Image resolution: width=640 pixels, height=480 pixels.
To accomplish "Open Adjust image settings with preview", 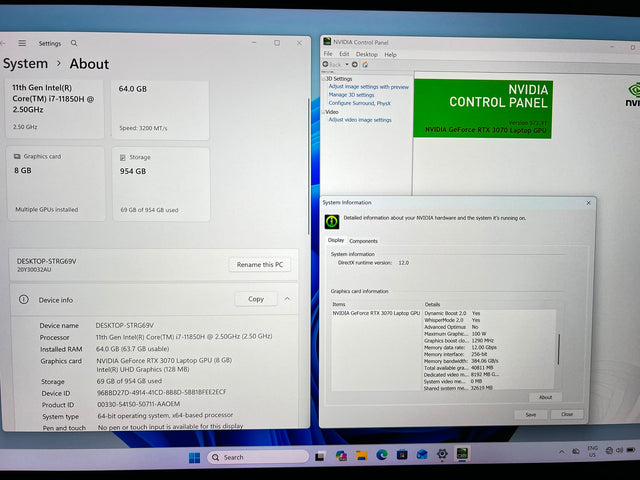I will click(369, 87).
